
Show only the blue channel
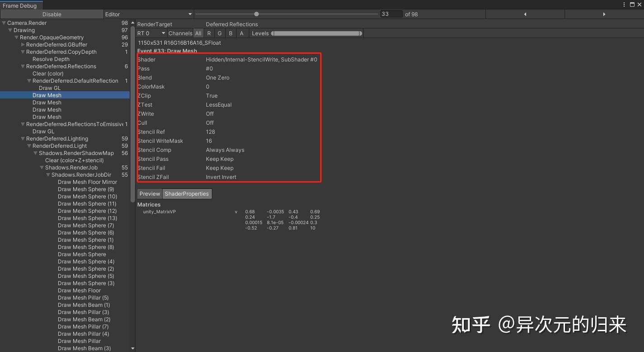(x=230, y=33)
